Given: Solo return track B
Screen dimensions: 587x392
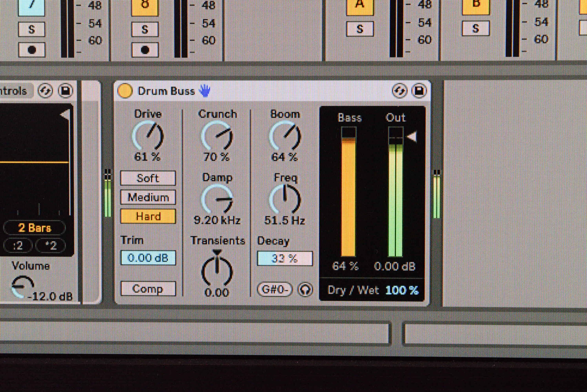Looking at the screenshot, I should pyautogui.click(x=476, y=28).
